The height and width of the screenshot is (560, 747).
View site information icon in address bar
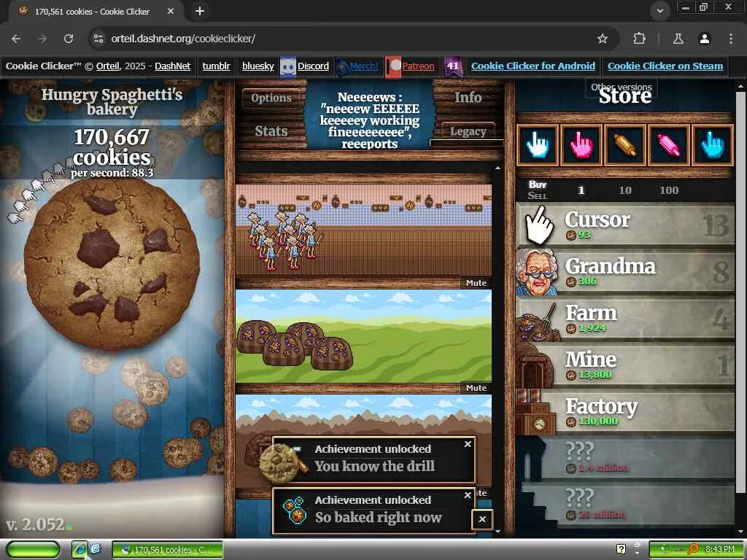(98, 39)
